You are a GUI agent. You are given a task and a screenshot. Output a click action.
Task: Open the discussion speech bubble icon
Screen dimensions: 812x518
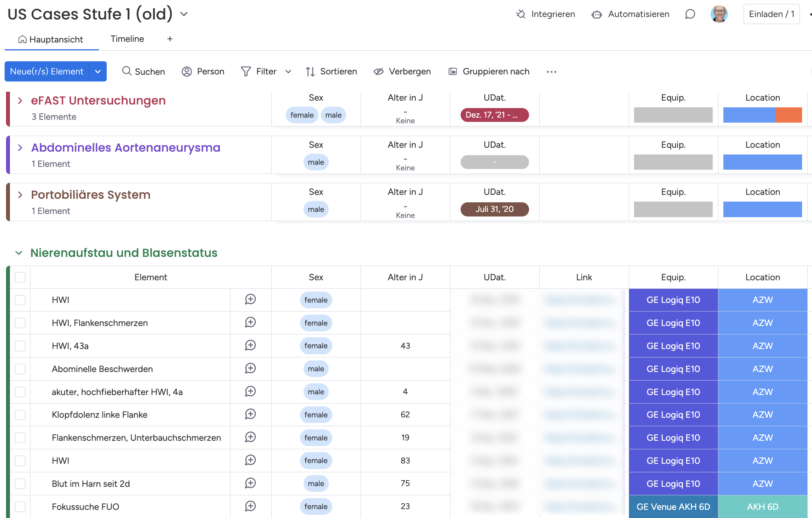tap(690, 14)
